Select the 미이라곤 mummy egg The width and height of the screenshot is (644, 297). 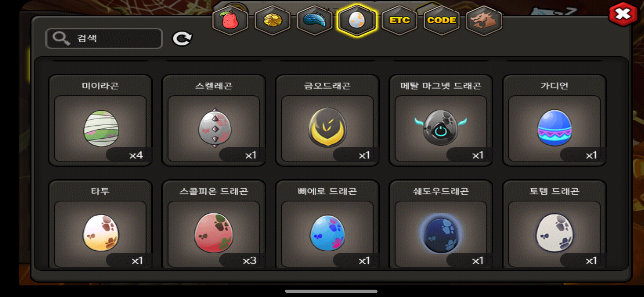click(x=100, y=121)
